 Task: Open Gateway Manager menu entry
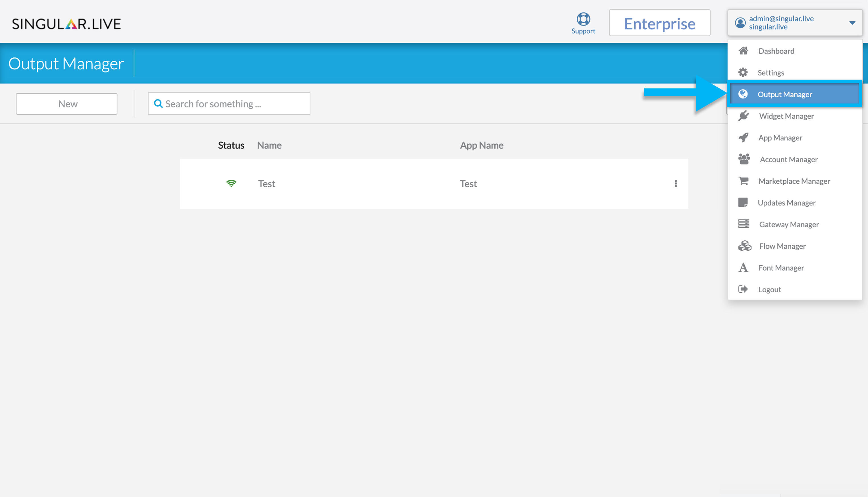point(795,224)
